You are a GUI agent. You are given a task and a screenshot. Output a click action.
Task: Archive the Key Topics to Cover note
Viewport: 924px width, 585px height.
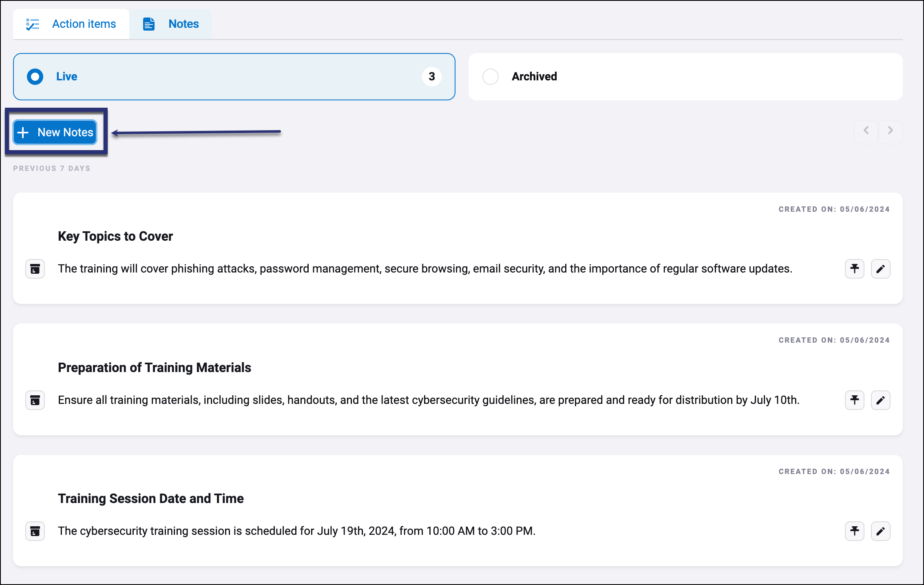[x=35, y=269]
